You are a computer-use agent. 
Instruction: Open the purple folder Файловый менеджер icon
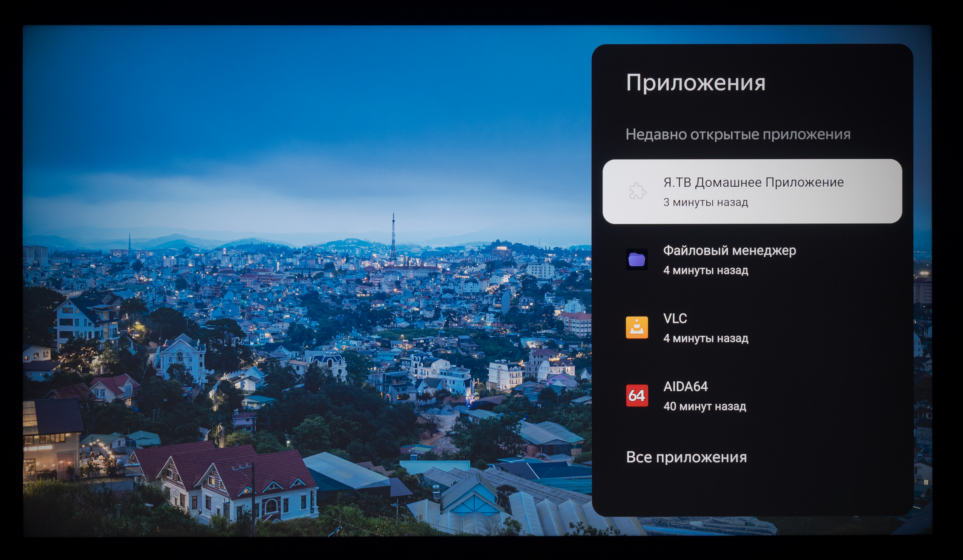click(x=637, y=259)
